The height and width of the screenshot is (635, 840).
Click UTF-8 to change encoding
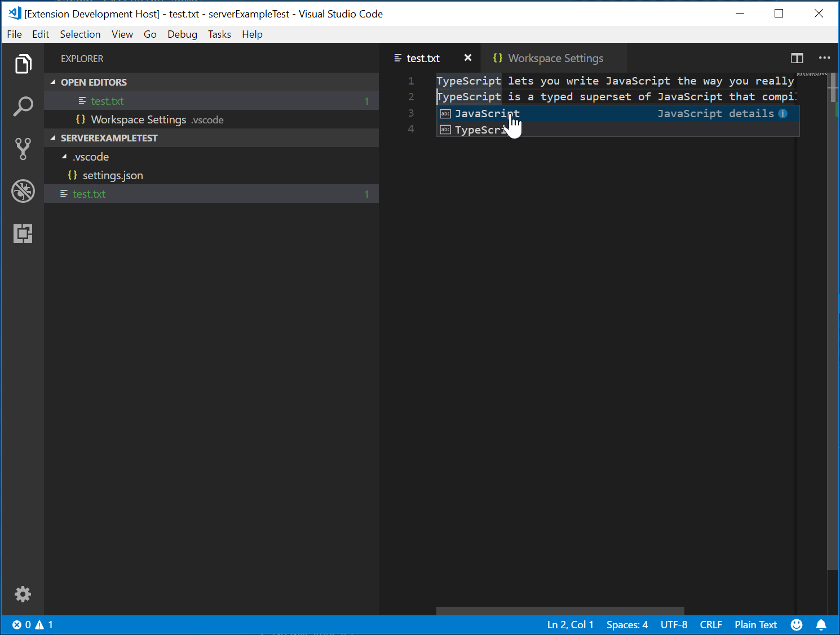[674, 624]
